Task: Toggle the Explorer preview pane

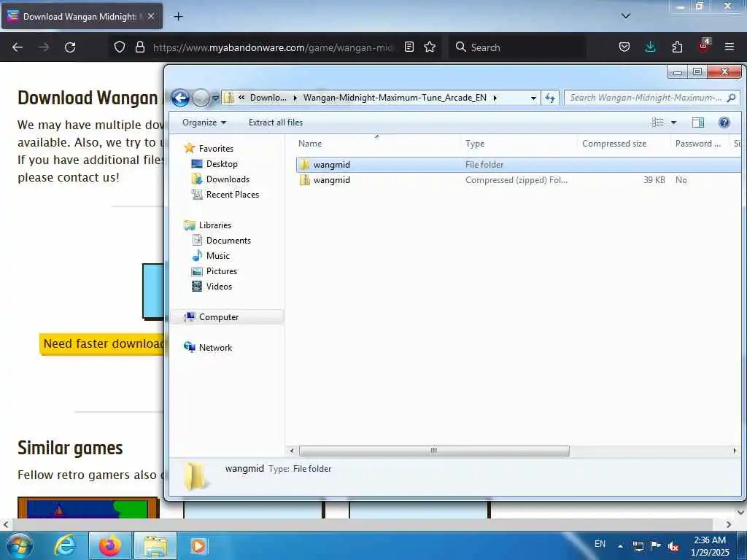Action: 698,122
